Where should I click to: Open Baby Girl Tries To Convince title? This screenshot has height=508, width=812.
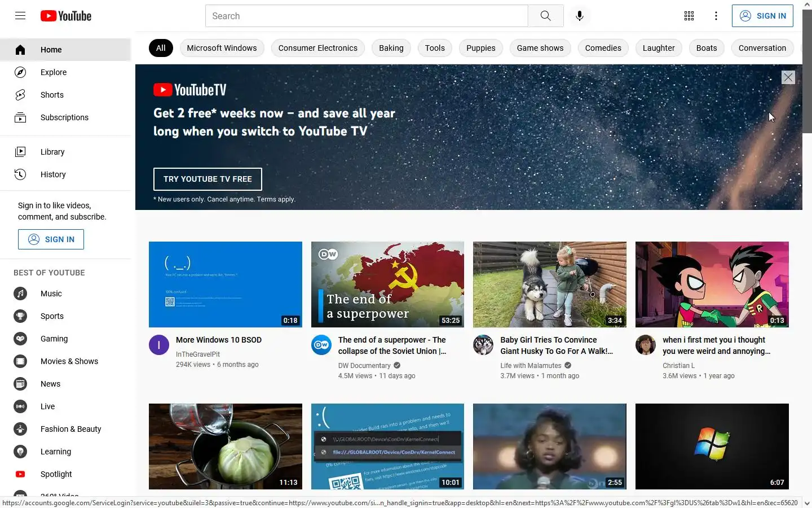(x=557, y=345)
